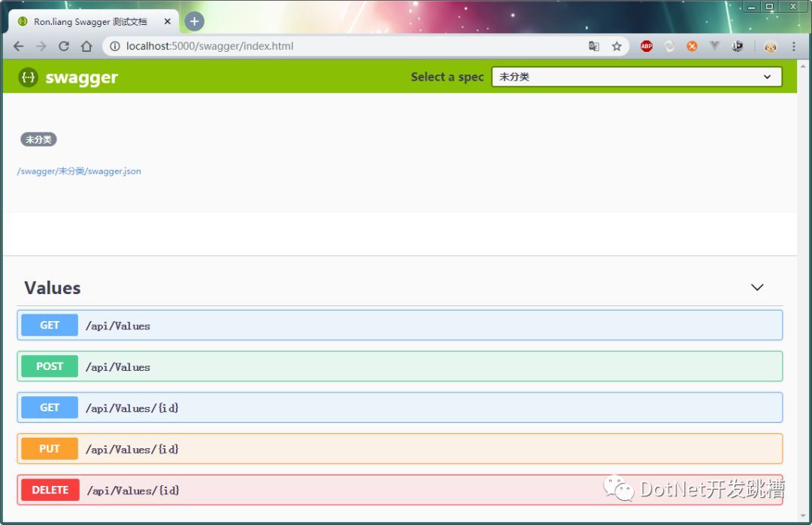Click the swagger logo icon
Viewport: 812px width, 525px height.
tap(28, 77)
